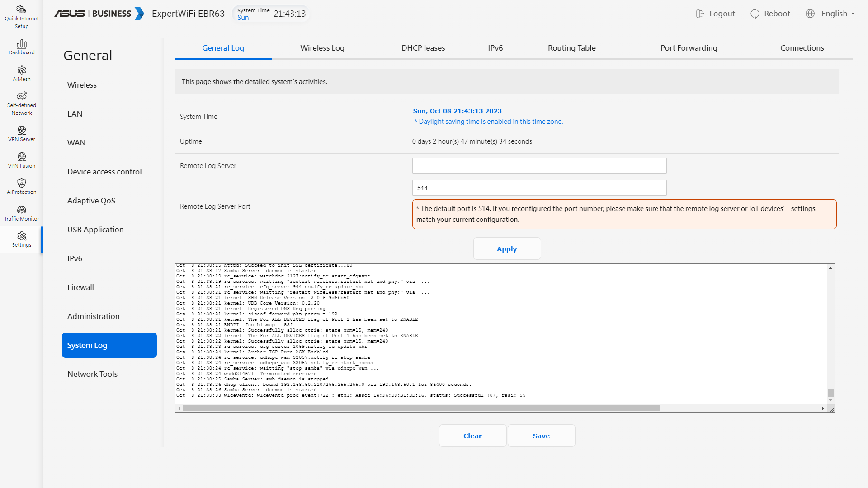868x488 pixels.
Task: Click the Logout icon
Action: pyautogui.click(x=700, y=14)
